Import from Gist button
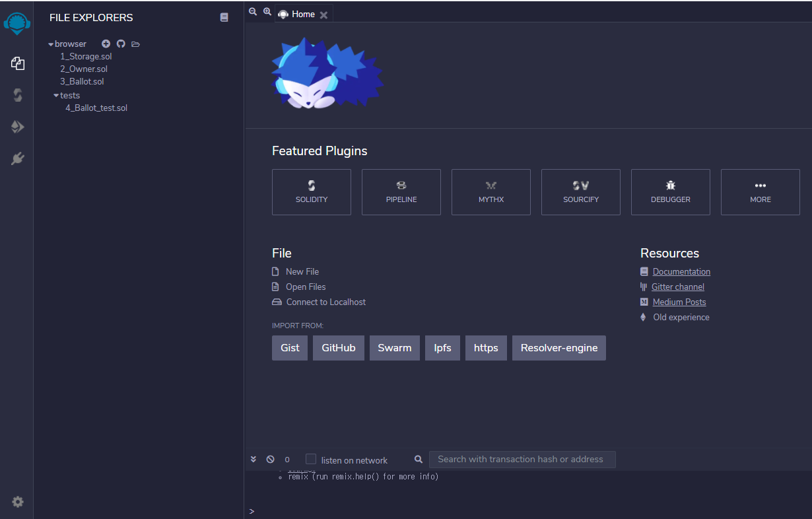 click(x=290, y=348)
